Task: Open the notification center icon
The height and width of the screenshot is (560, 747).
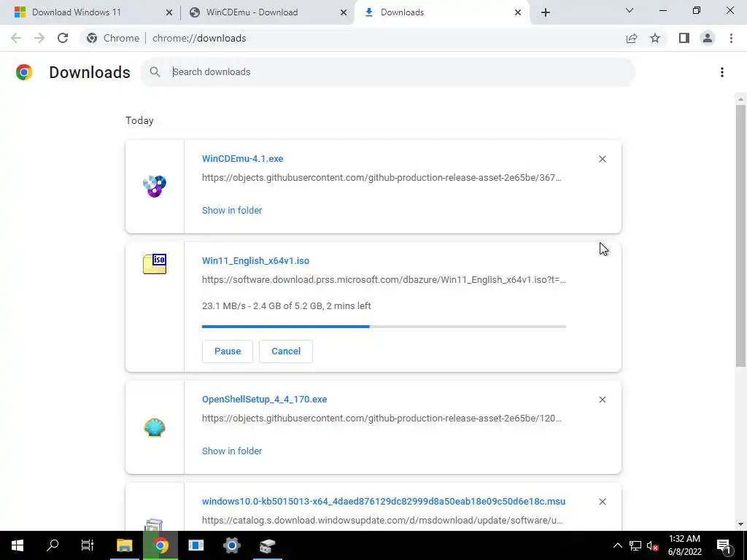Action: (724, 545)
